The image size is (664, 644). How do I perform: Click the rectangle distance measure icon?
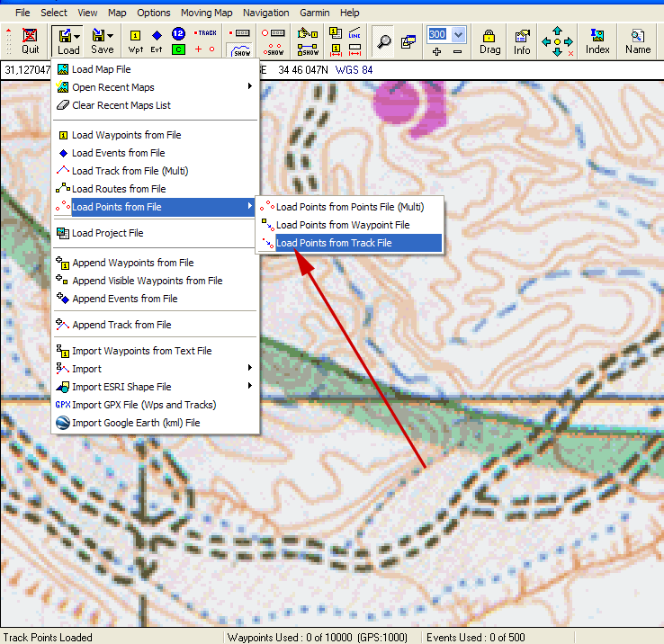point(354,50)
